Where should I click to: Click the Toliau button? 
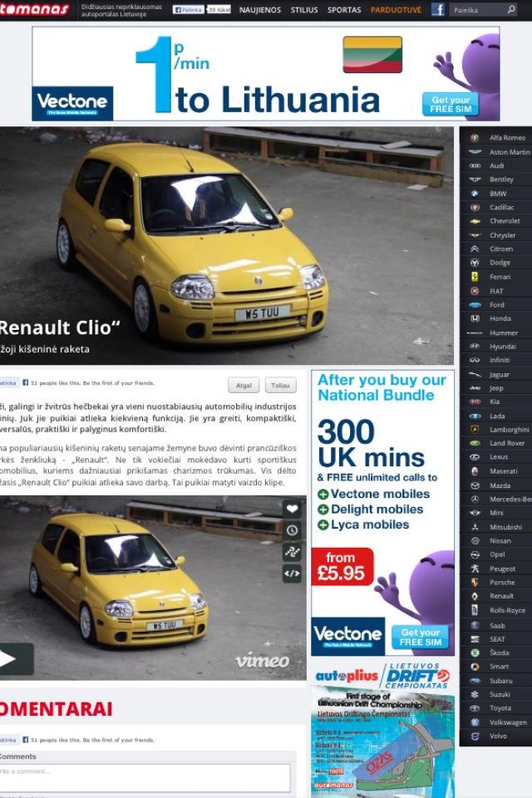tap(280, 385)
